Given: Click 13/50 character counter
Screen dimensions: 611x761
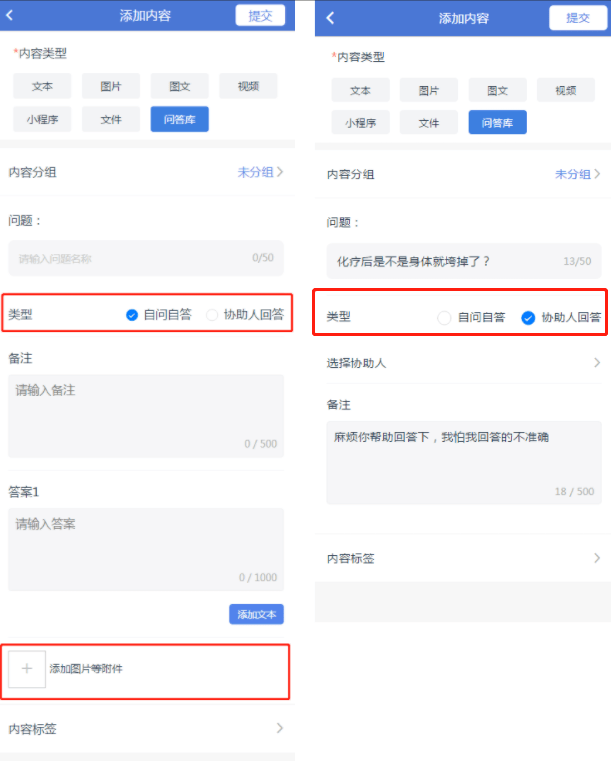Looking at the screenshot, I should (577, 261).
